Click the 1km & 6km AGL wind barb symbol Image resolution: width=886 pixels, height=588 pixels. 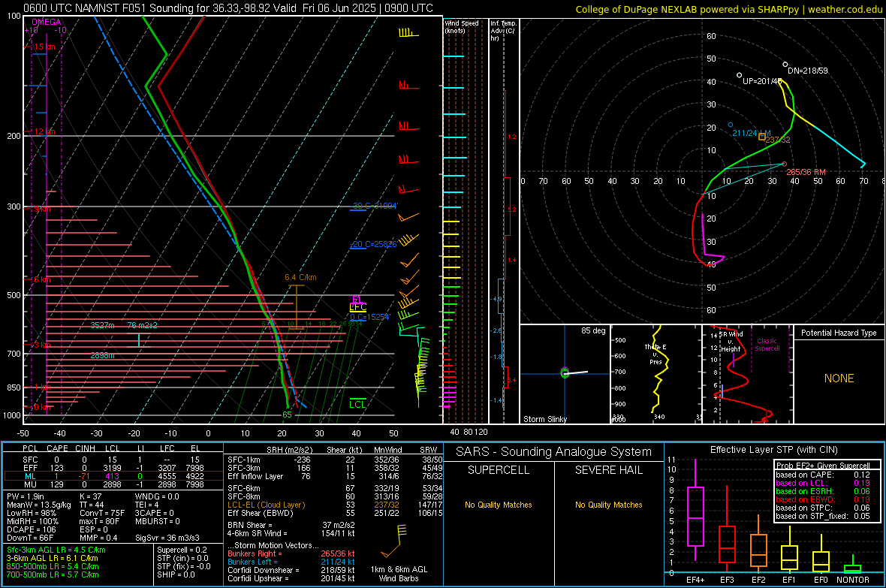point(393,541)
